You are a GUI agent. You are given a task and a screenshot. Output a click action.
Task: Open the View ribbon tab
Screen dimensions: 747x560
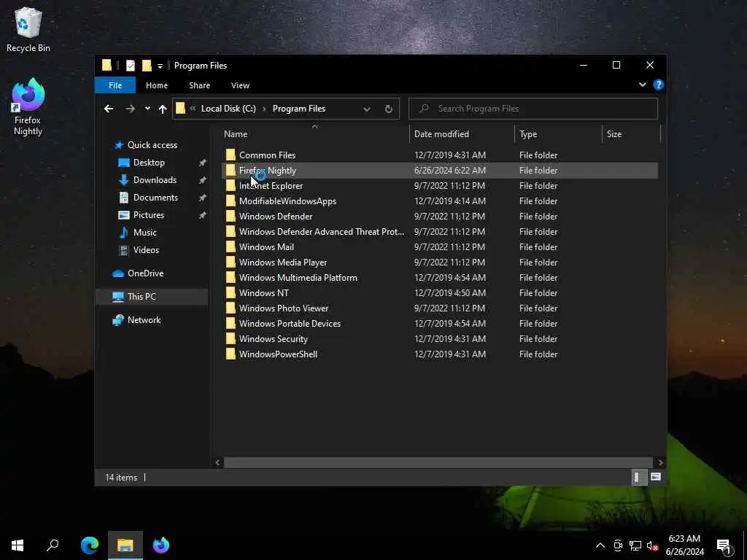(240, 85)
